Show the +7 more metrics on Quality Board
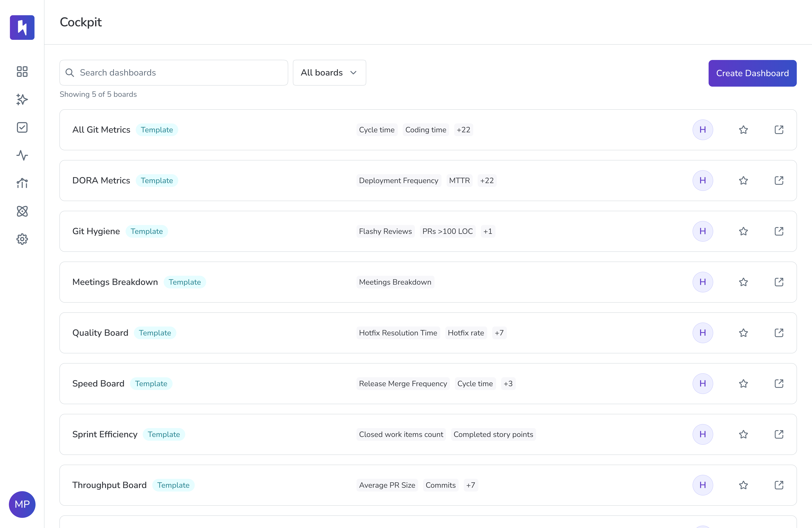 pos(499,333)
